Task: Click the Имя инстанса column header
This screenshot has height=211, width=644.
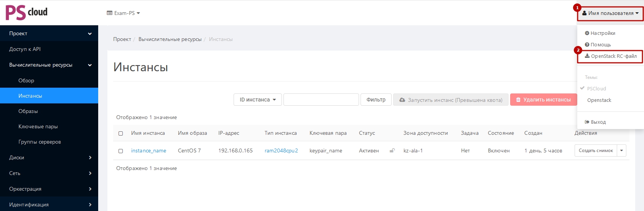Action: click(148, 133)
